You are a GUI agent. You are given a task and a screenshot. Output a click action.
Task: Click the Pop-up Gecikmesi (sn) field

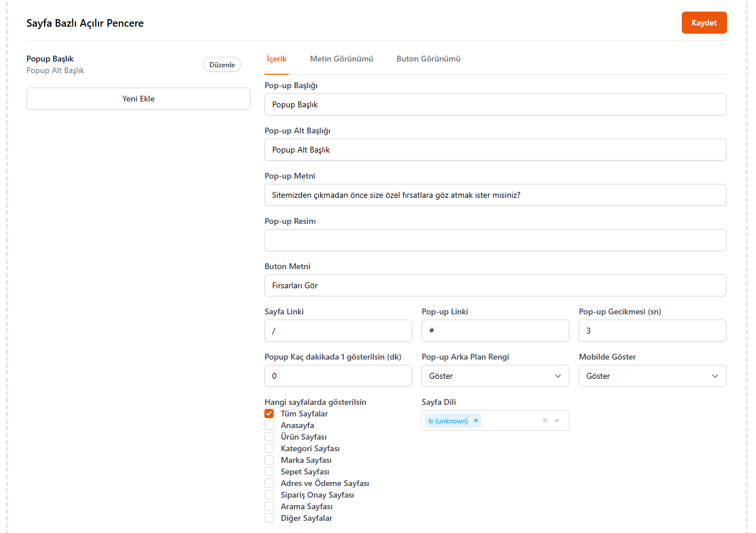[652, 331]
